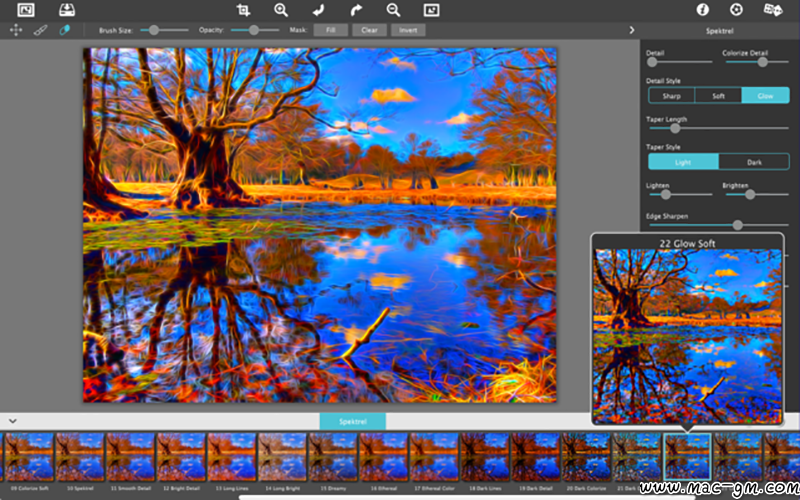Click the horizontal preset strip scrollbar

[467, 497]
